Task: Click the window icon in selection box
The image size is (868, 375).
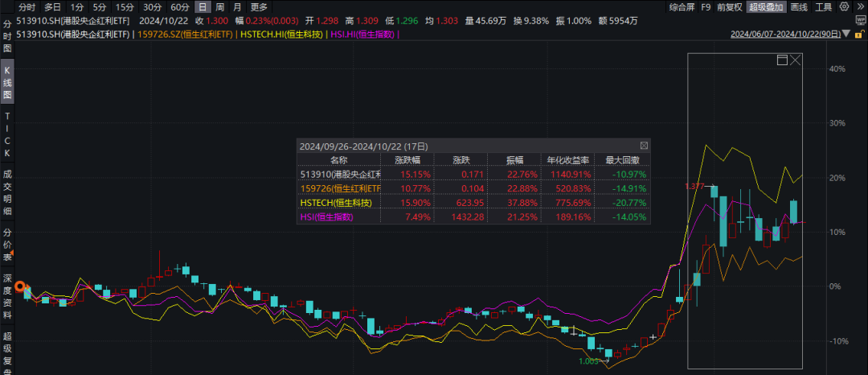Action: click(782, 60)
